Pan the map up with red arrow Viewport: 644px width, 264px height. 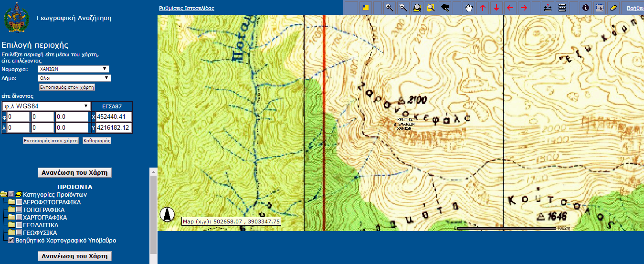tap(482, 8)
